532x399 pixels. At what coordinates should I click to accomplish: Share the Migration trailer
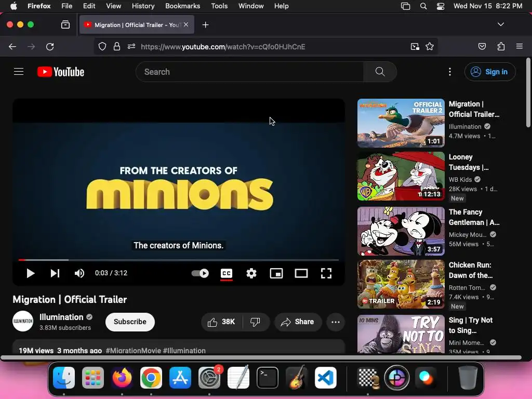click(x=298, y=322)
